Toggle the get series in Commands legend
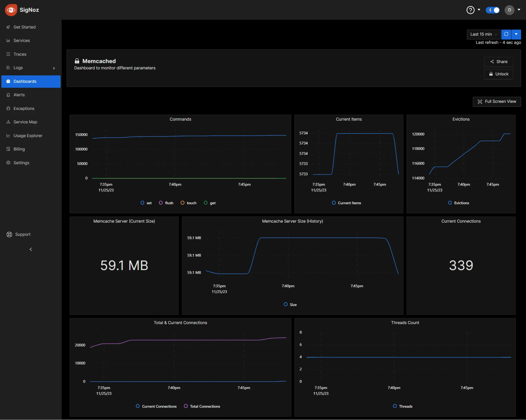 click(210, 203)
